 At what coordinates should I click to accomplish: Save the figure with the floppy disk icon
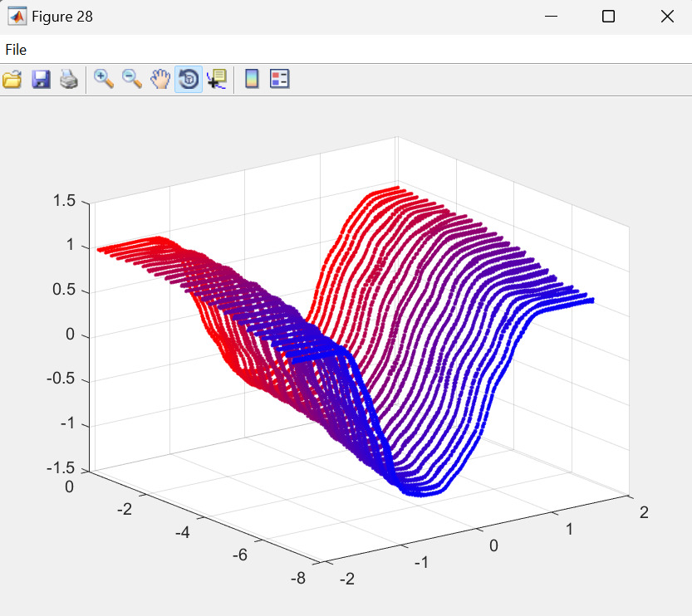[41, 80]
